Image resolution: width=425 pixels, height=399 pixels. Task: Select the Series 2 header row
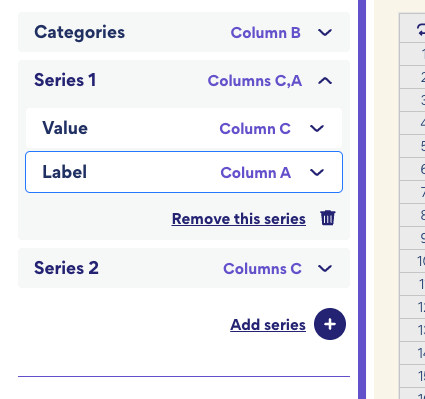pos(184,268)
